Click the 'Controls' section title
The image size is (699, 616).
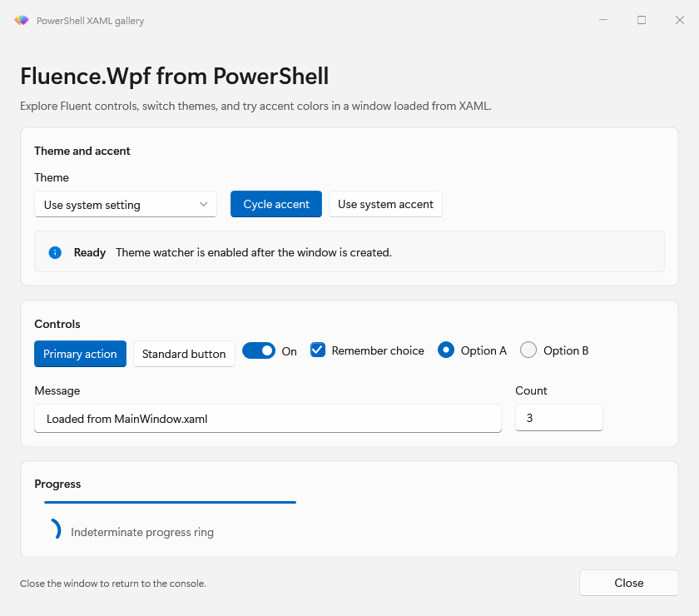pyautogui.click(x=57, y=324)
